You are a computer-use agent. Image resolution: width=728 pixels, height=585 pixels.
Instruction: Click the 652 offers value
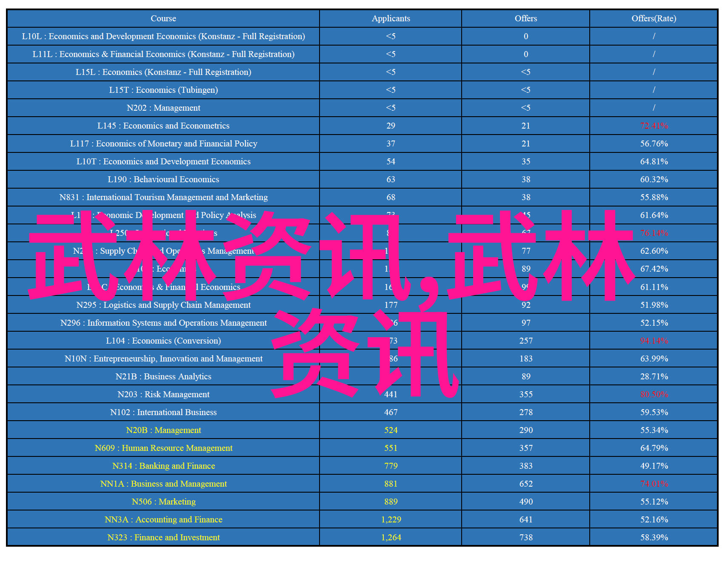pyautogui.click(x=526, y=484)
